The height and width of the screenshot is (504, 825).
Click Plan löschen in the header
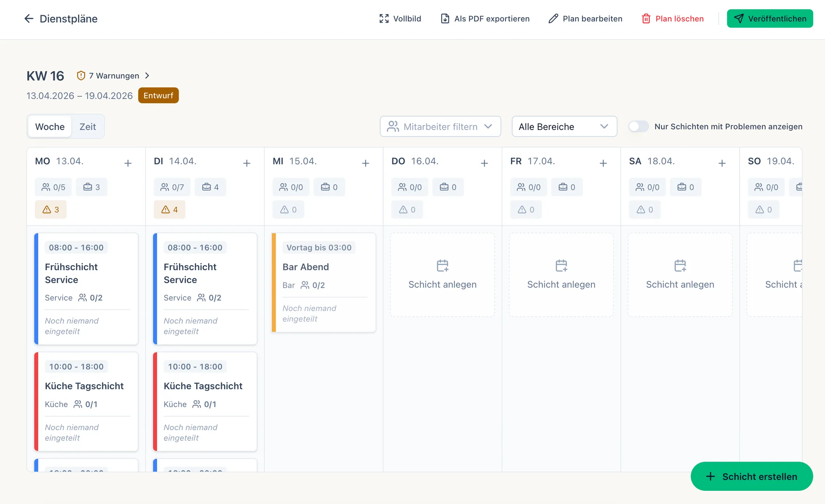[x=672, y=19]
